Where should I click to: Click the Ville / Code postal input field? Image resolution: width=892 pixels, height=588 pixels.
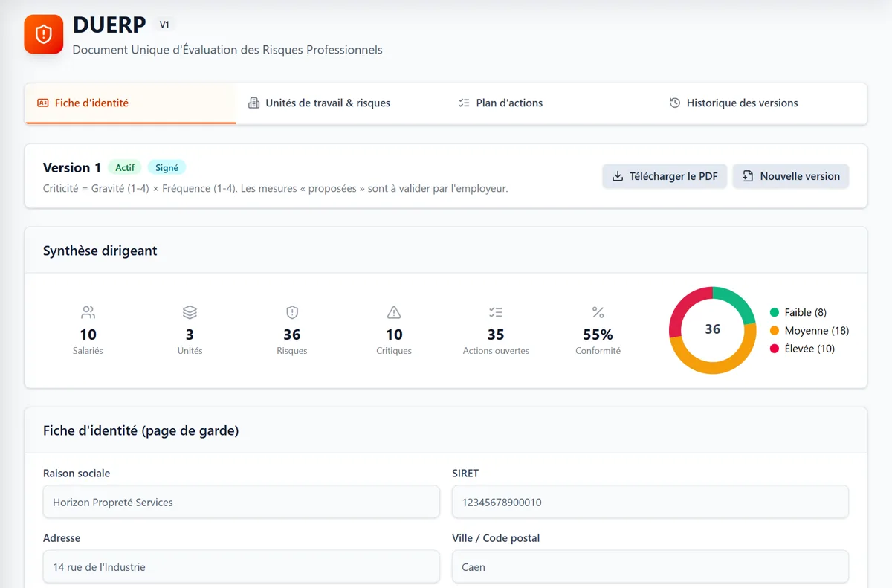click(x=650, y=567)
